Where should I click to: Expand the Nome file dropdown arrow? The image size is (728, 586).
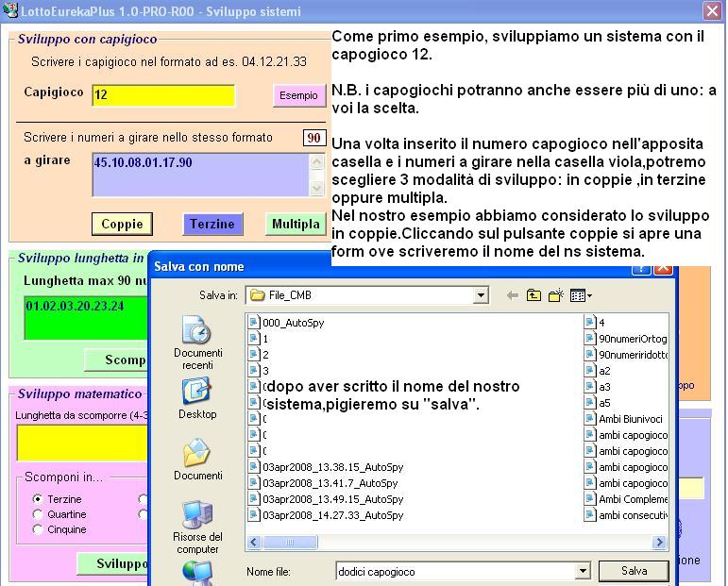tap(583, 571)
